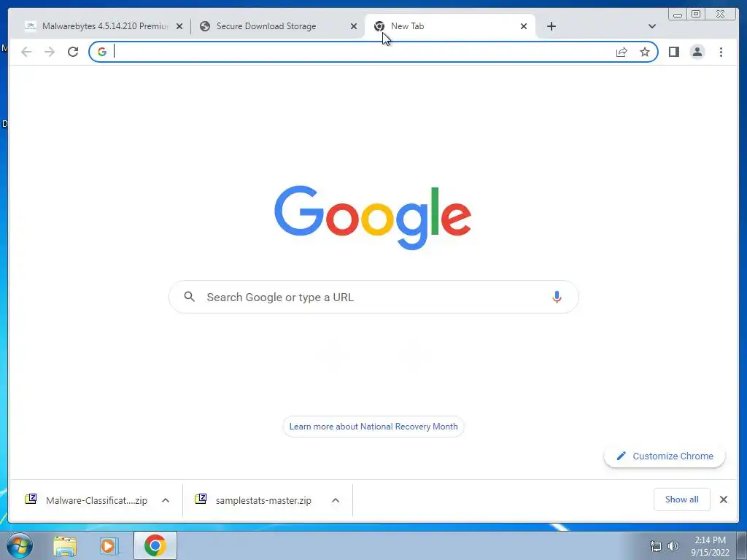
Task: Open volume control tray icon
Action: [673, 546]
